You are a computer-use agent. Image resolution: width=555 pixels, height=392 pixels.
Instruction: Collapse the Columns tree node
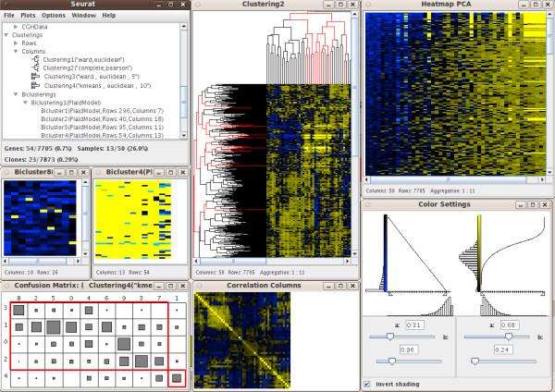pyautogui.click(x=16, y=51)
